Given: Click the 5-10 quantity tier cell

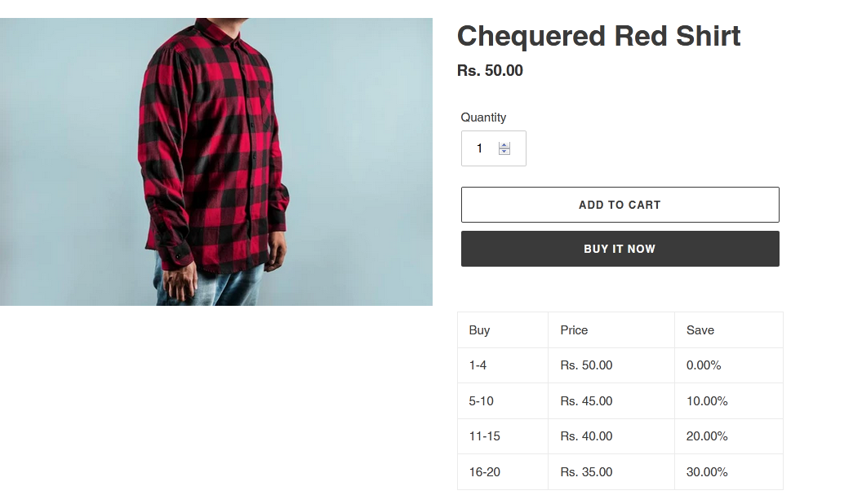Looking at the screenshot, I should coord(481,401).
